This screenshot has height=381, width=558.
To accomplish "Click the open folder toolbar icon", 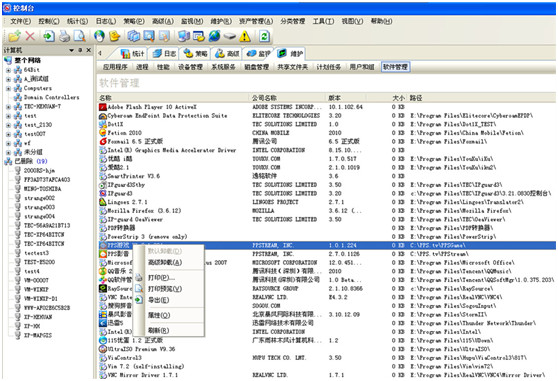I will [x=14, y=36].
